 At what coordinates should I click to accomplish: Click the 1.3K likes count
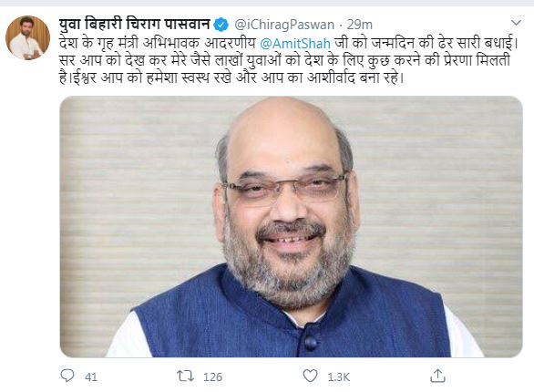338,377
